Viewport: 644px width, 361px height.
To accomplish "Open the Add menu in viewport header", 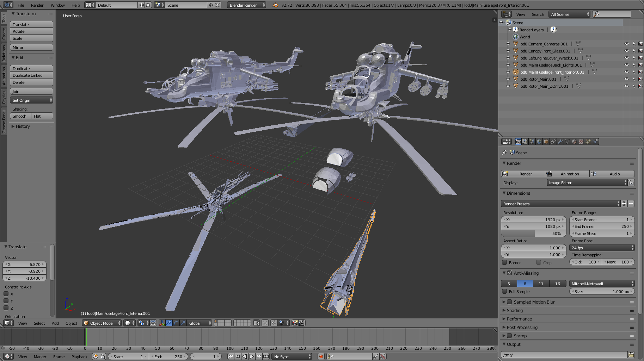I will point(55,323).
